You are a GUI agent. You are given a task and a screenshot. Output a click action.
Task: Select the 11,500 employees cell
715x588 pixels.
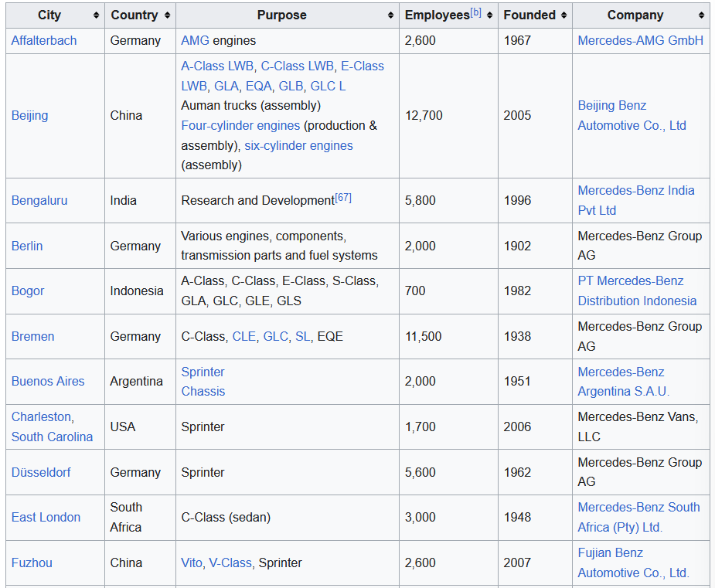448,336
